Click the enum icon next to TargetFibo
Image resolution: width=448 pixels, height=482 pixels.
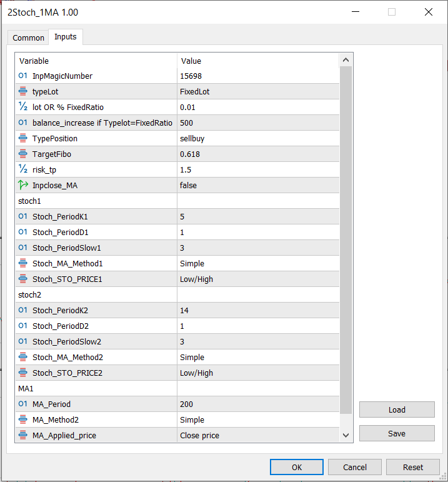(x=23, y=154)
